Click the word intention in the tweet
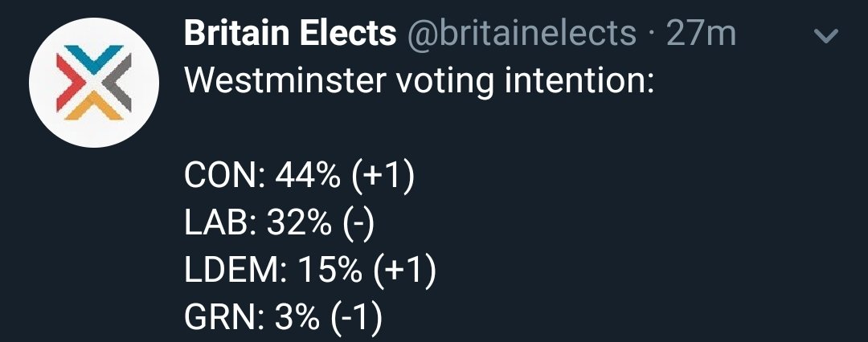868x342 pixels. 579,81
